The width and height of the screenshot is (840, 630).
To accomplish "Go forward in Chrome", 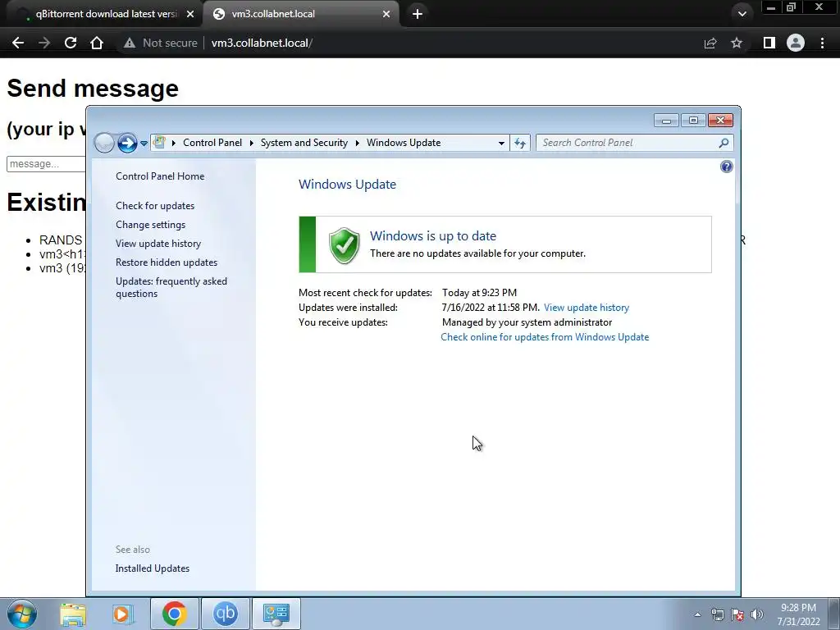I will click(x=44, y=43).
